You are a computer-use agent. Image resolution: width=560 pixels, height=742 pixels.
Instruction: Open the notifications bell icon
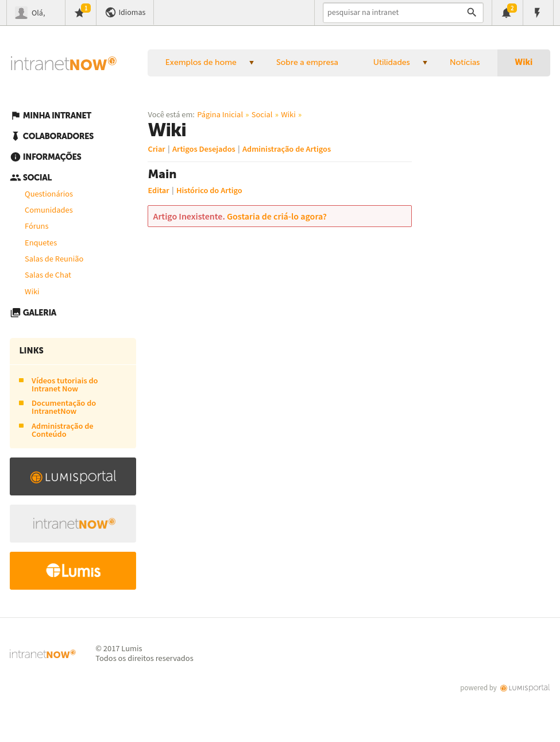coord(507,13)
